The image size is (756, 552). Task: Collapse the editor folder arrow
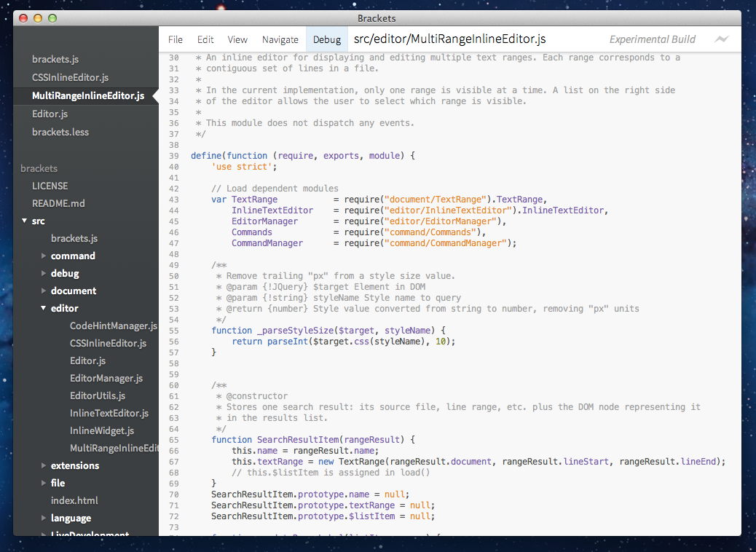44,307
